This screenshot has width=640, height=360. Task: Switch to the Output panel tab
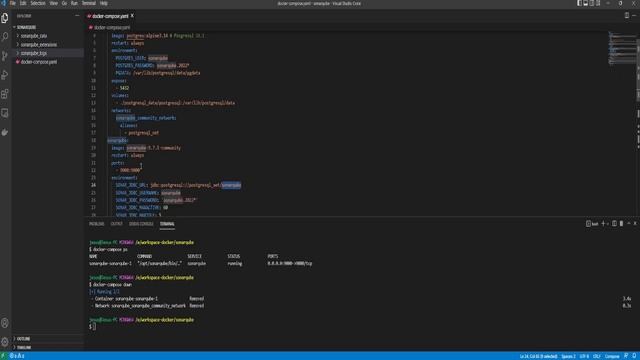(116, 224)
